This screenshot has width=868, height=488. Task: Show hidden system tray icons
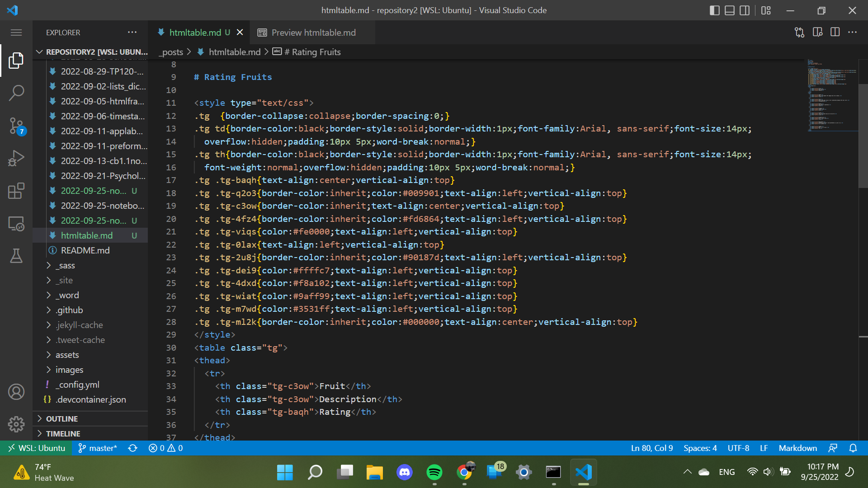coord(687,472)
